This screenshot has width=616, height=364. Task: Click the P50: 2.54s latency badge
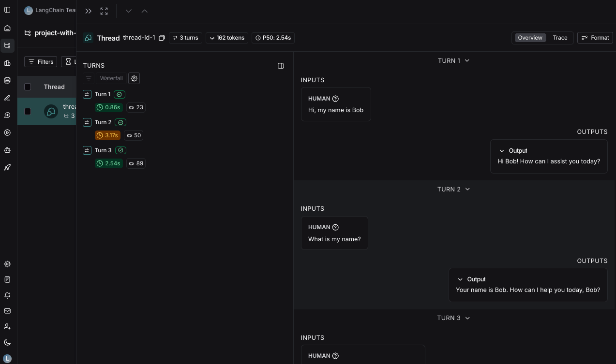pyautogui.click(x=273, y=38)
